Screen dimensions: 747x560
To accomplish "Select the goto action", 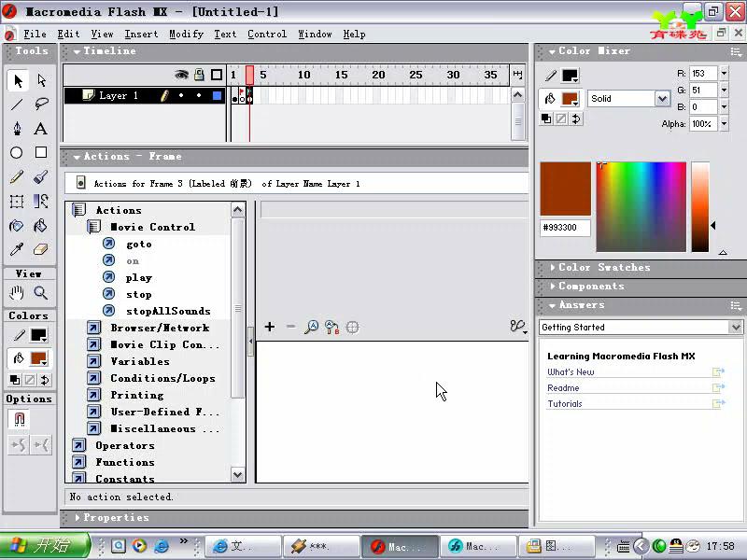I will point(139,245).
